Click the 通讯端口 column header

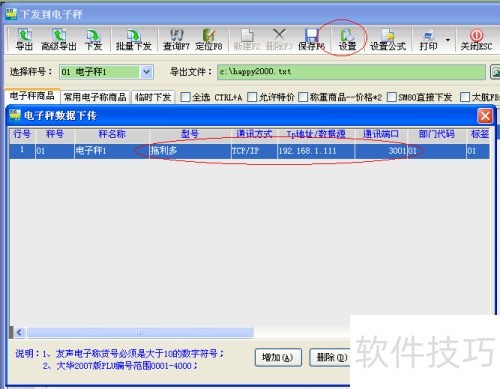tap(381, 134)
